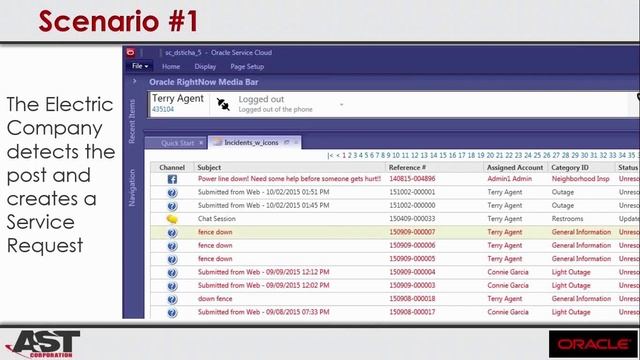Close the Incidents_w_icons tab
This screenshot has width=640, height=360.
296,142
